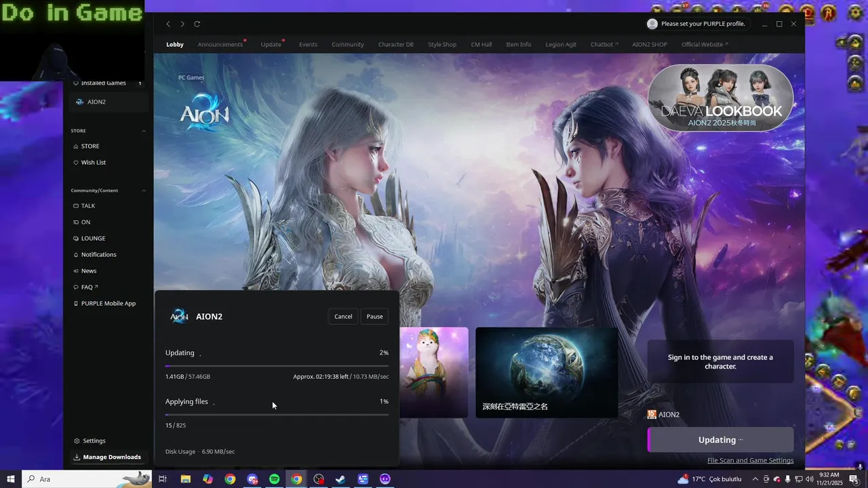
Task: Open the Item Info tab
Action: [519, 45]
